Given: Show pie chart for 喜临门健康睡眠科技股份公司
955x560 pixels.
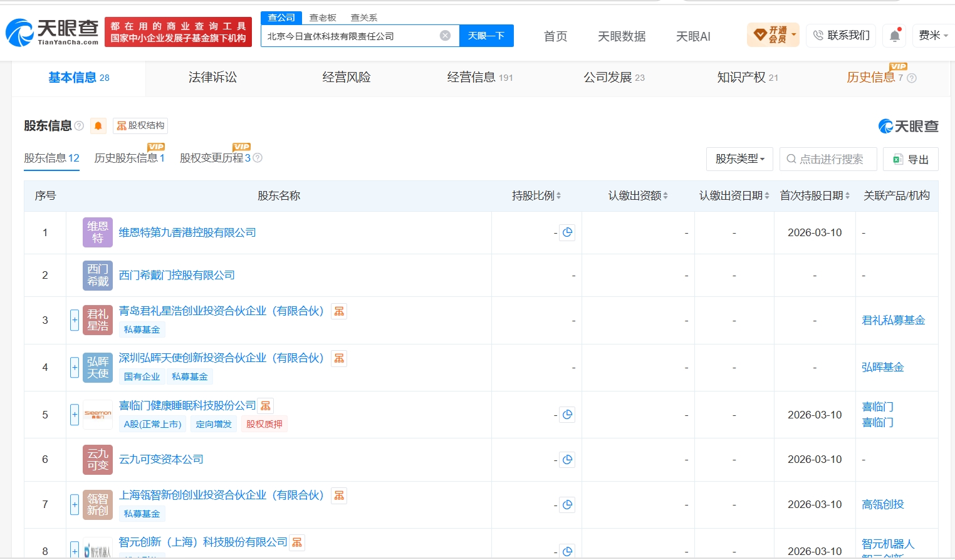Looking at the screenshot, I should (567, 415).
